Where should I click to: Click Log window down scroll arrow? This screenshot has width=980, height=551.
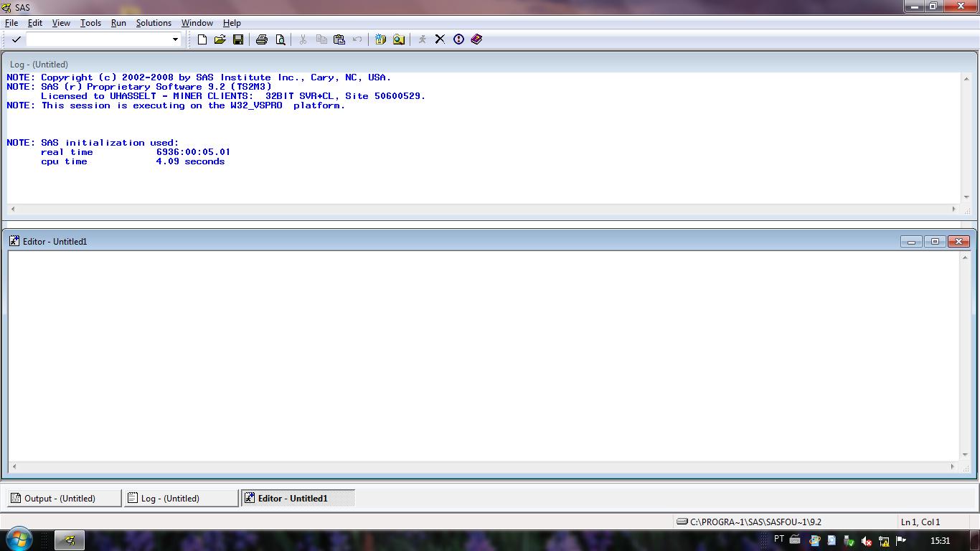966,197
